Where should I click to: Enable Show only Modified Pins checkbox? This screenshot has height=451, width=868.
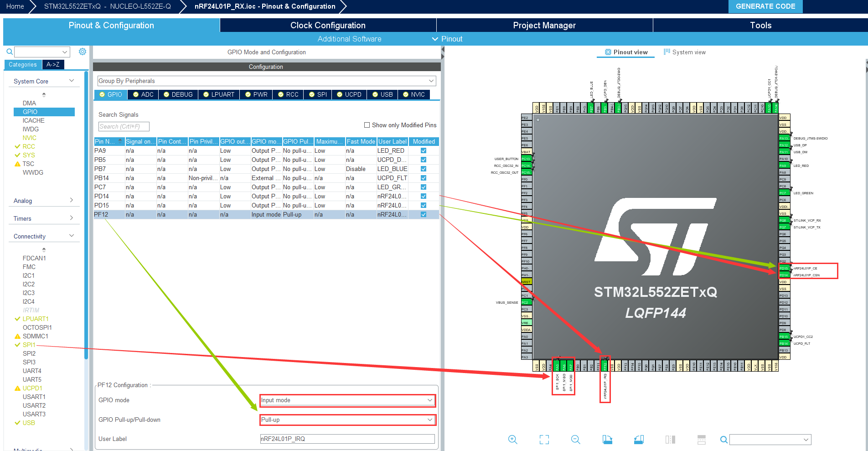pyautogui.click(x=367, y=125)
